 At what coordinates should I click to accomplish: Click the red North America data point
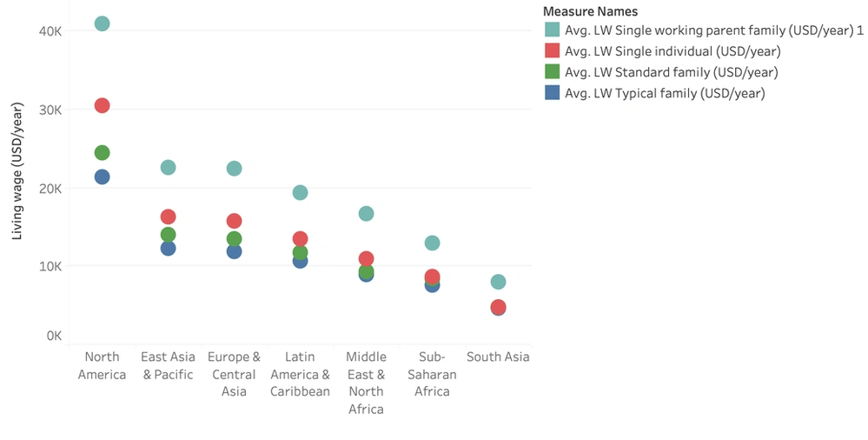pyautogui.click(x=102, y=105)
